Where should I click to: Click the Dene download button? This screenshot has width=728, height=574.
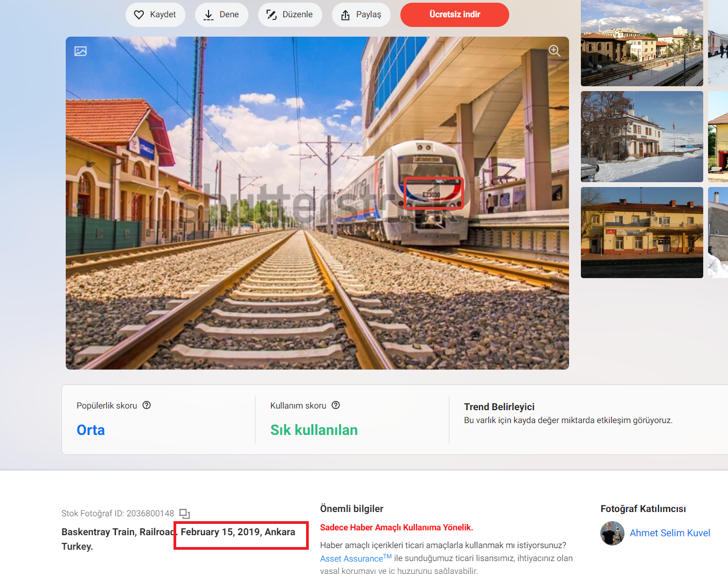[221, 15]
